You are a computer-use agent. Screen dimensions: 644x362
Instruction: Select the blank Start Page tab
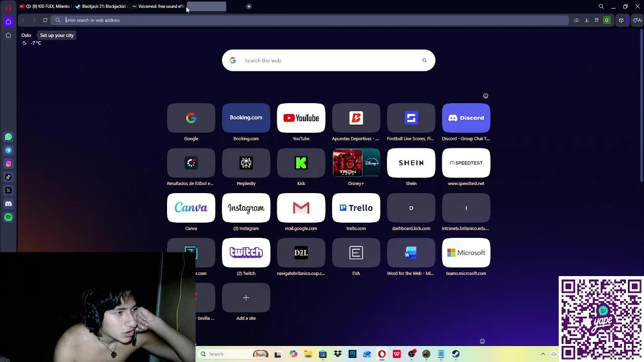coord(206,7)
